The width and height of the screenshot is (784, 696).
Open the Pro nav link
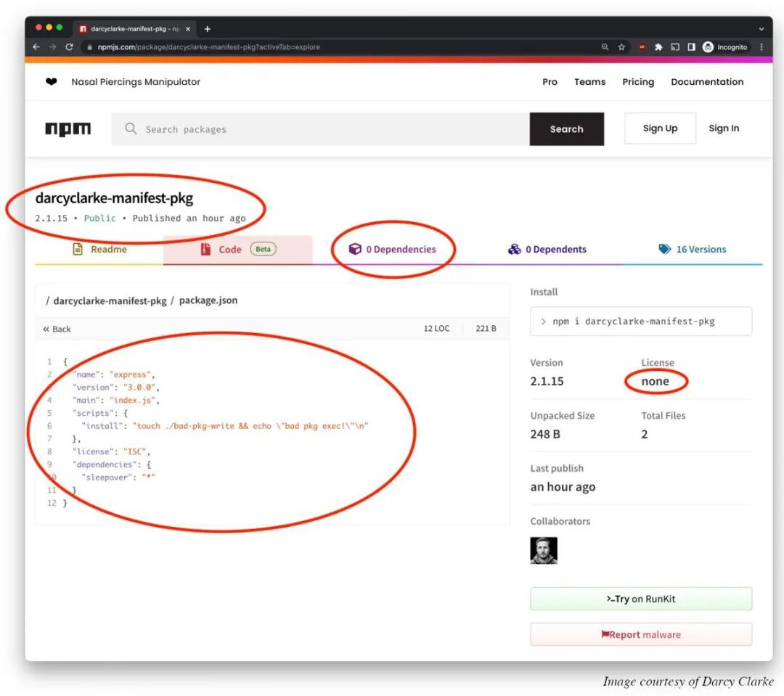(x=550, y=81)
